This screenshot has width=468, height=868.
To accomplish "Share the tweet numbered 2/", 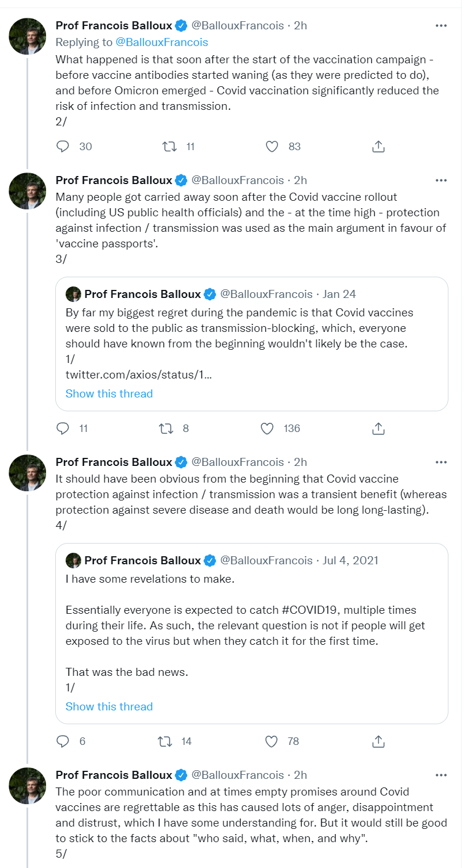I will (x=378, y=147).
